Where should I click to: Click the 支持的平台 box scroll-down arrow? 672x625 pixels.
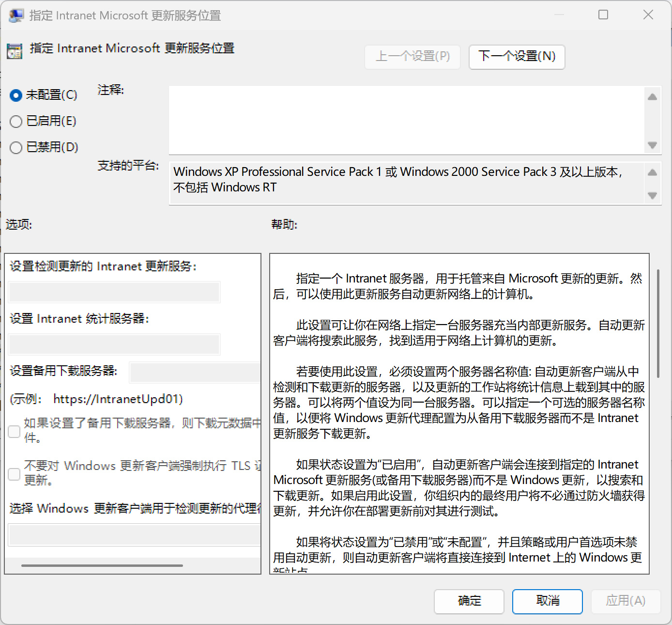[653, 196]
